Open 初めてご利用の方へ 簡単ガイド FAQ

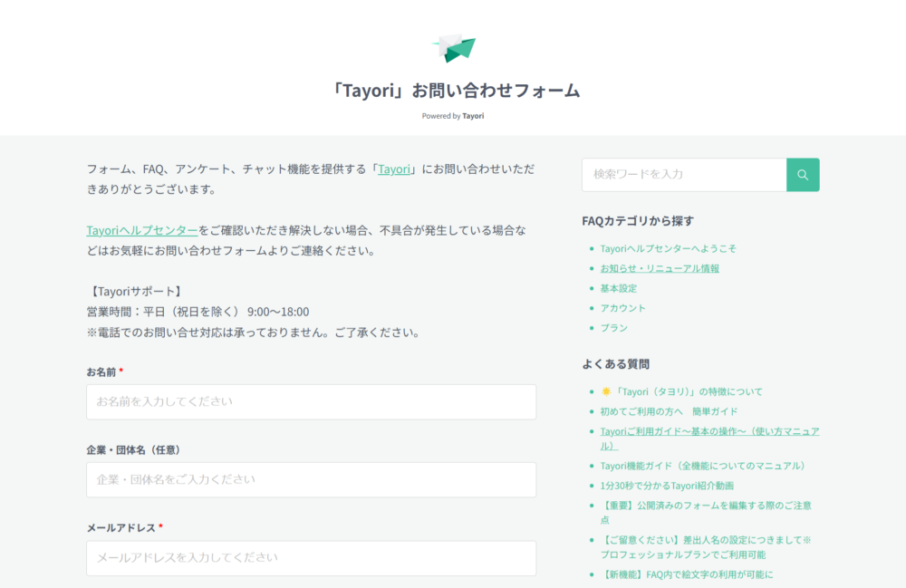point(669,411)
